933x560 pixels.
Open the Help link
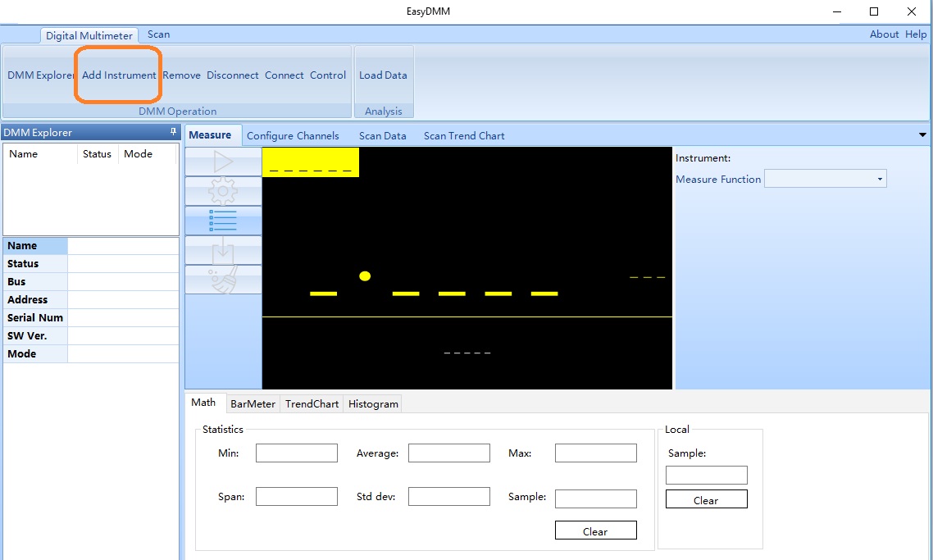pyautogui.click(x=916, y=34)
